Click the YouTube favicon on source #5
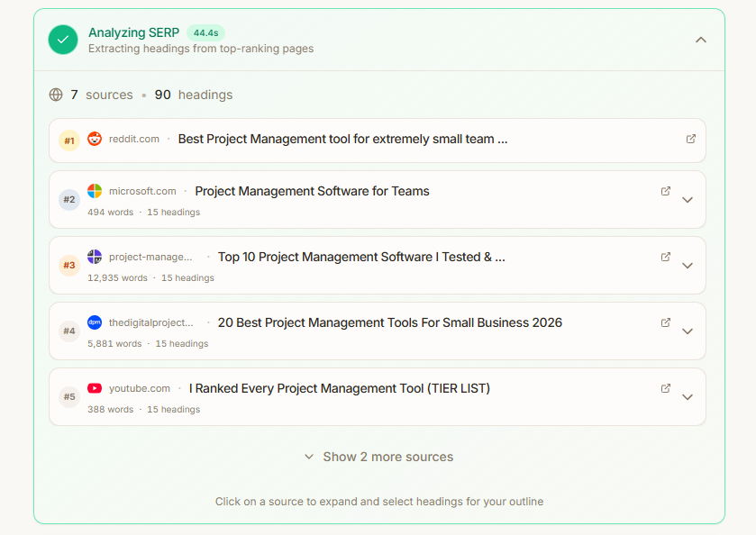This screenshot has height=535, width=756. tap(95, 388)
